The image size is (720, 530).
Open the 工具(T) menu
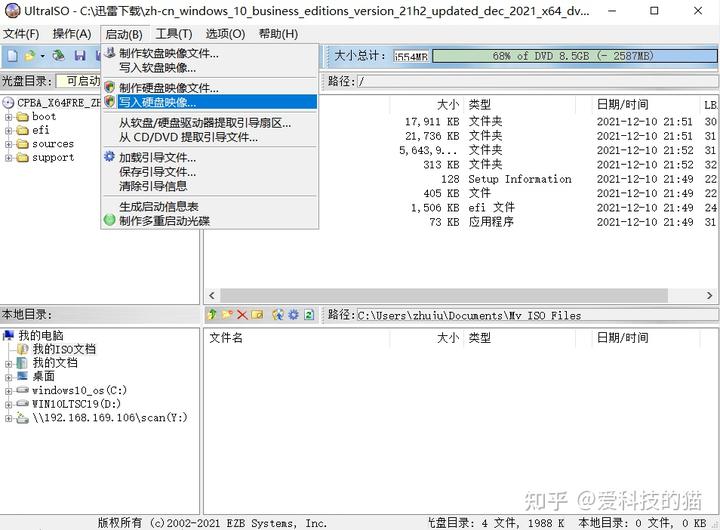tap(174, 34)
